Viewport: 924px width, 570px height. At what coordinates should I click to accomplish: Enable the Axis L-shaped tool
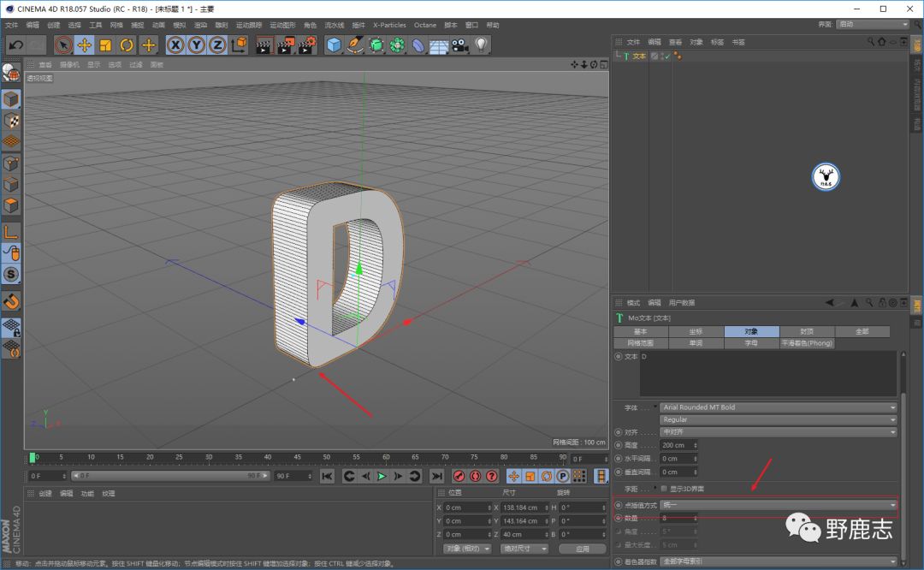pyautogui.click(x=11, y=232)
